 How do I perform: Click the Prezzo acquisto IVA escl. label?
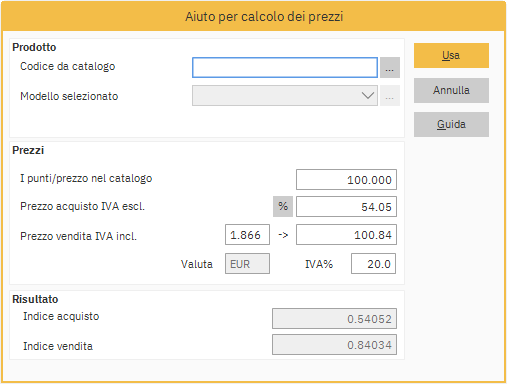tap(82, 206)
